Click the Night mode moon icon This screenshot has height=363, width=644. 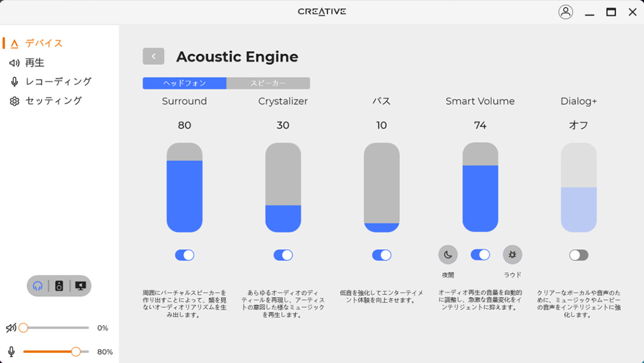[448, 255]
